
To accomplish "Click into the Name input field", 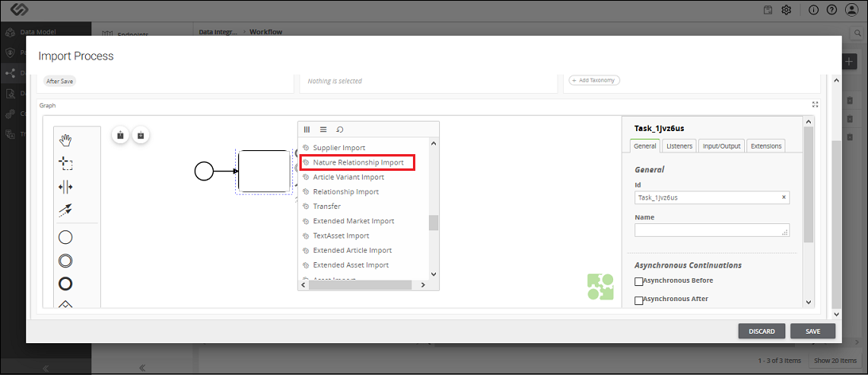I will 712,230.
